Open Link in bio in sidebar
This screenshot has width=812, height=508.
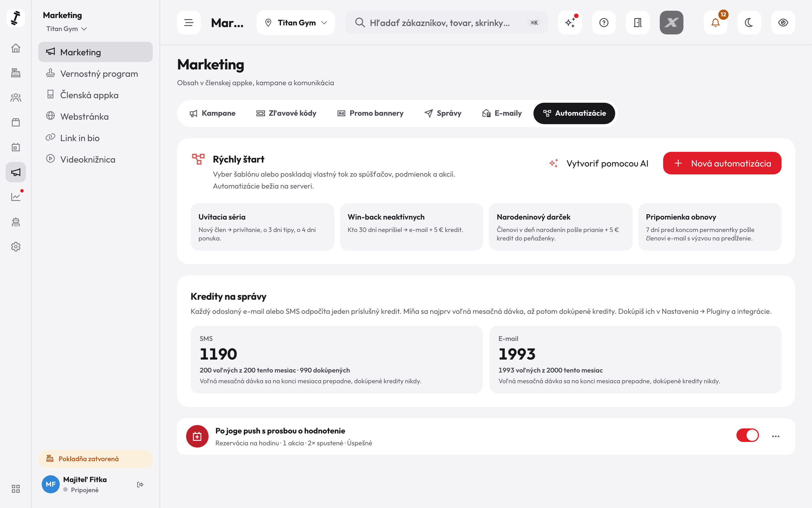click(x=95, y=138)
